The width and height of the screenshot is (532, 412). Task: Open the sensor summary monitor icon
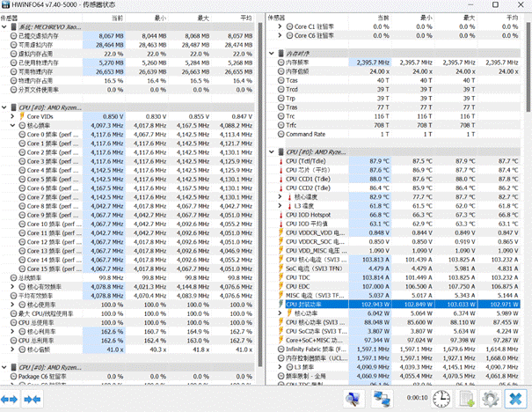click(x=352, y=399)
